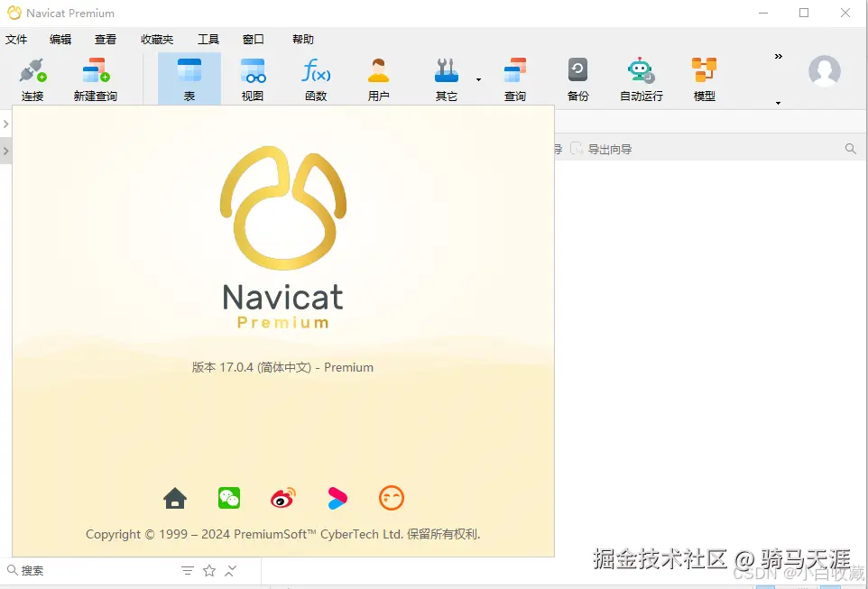
Task: Open the 查看 menu
Action: point(106,40)
